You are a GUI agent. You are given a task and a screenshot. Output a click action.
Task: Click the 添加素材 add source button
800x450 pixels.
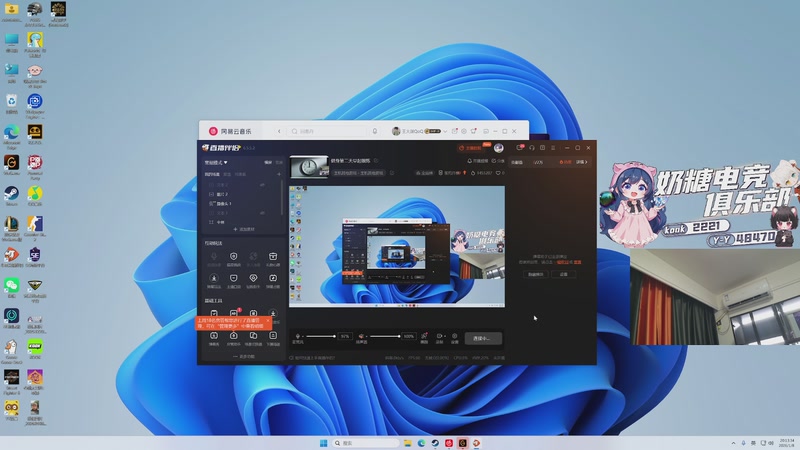244,229
